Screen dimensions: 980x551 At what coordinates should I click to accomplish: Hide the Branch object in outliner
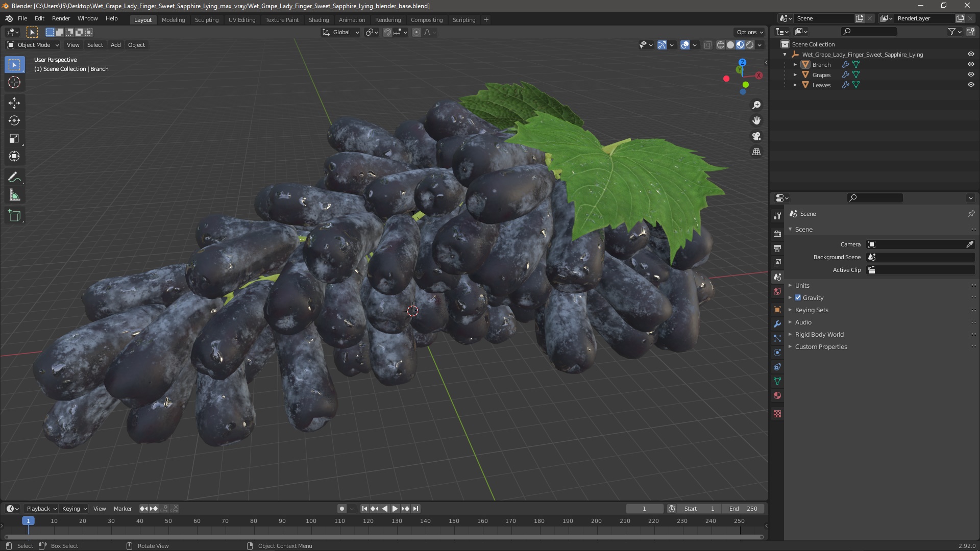[x=971, y=64]
